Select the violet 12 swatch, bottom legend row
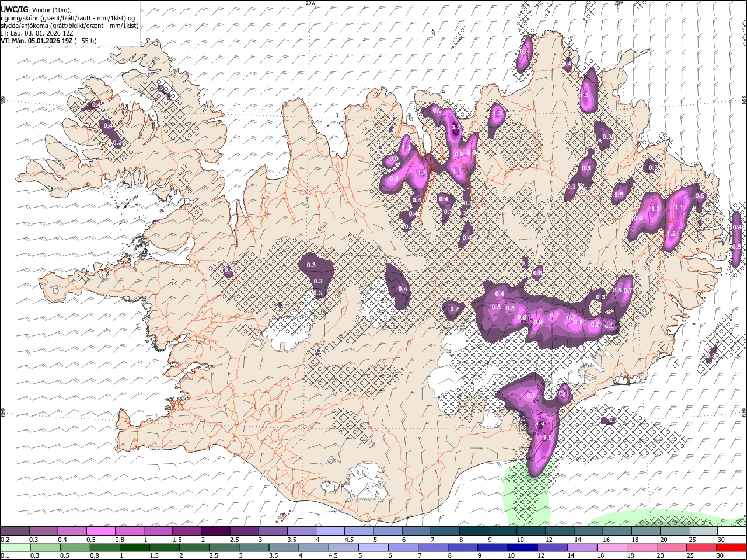The height and width of the screenshot is (560, 747). 552,547
